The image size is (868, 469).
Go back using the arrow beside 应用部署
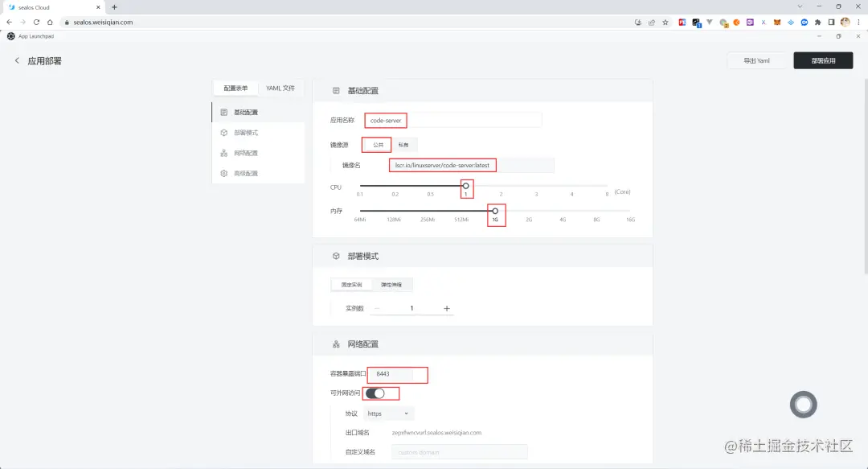(17, 60)
